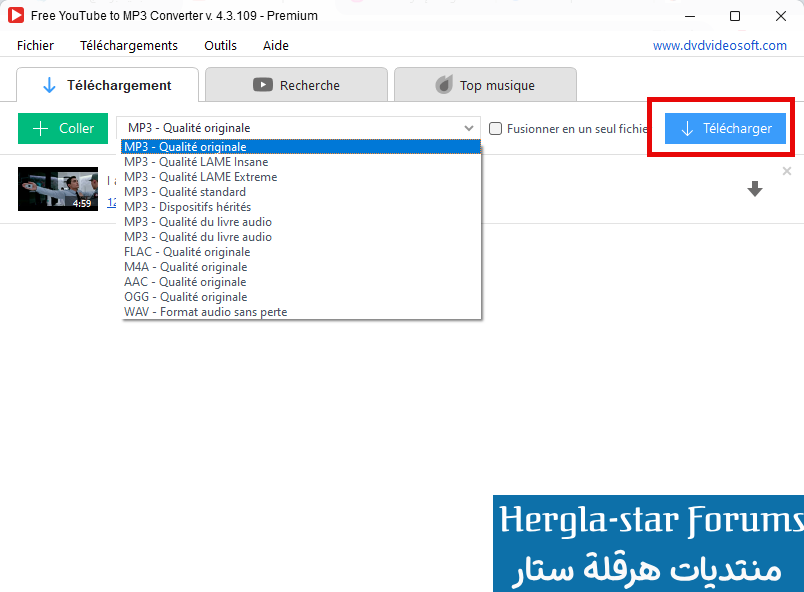Open the Outils menu
The height and width of the screenshot is (592, 804).
(x=220, y=46)
